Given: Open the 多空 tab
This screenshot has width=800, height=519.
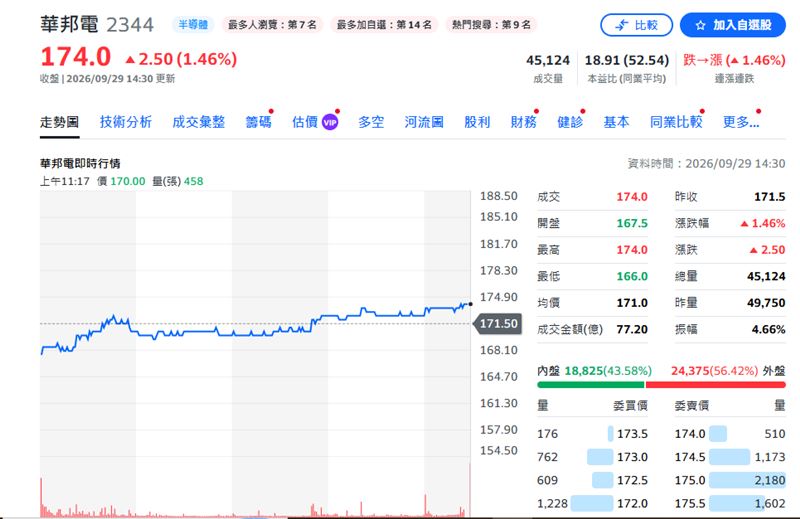Looking at the screenshot, I should pos(371,122).
